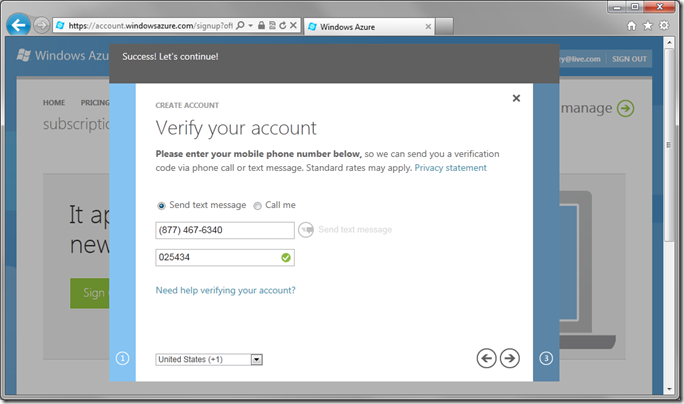This screenshot has height=404, width=684.
Task: Click the step 3 circle indicator
Action: pos(546,358)
